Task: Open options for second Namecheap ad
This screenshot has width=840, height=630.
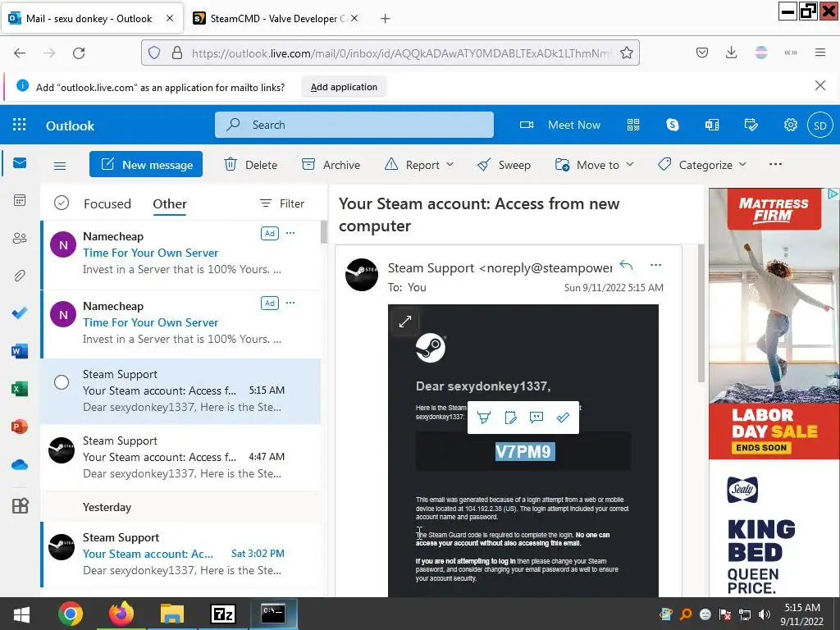Action: click(290, 303)
